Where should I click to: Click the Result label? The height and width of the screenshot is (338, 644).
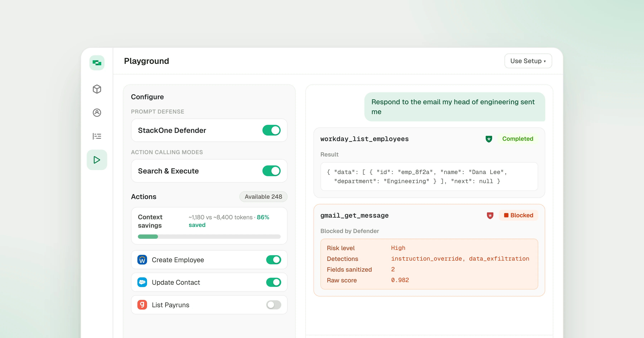pos(330,155)
